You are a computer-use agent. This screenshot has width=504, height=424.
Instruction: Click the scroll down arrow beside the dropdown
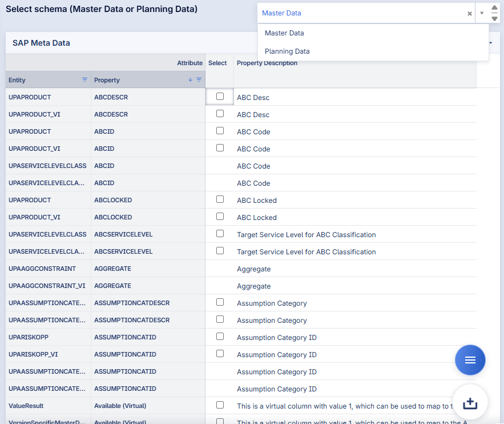[494, 18]
